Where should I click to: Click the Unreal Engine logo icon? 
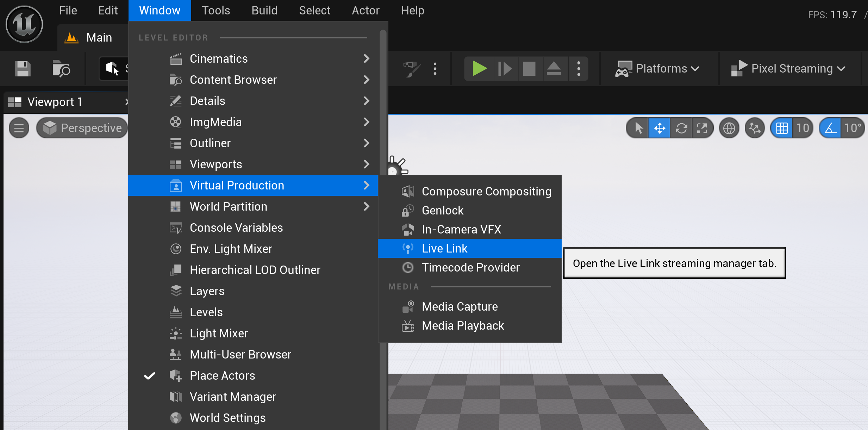(24, 25)
